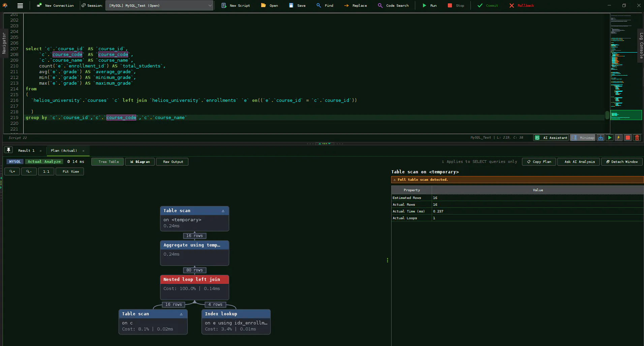Image resolution: width=644 pixels, height=346 pixels.
Task: Click Detach Window
Action: [x=622, y=162]
